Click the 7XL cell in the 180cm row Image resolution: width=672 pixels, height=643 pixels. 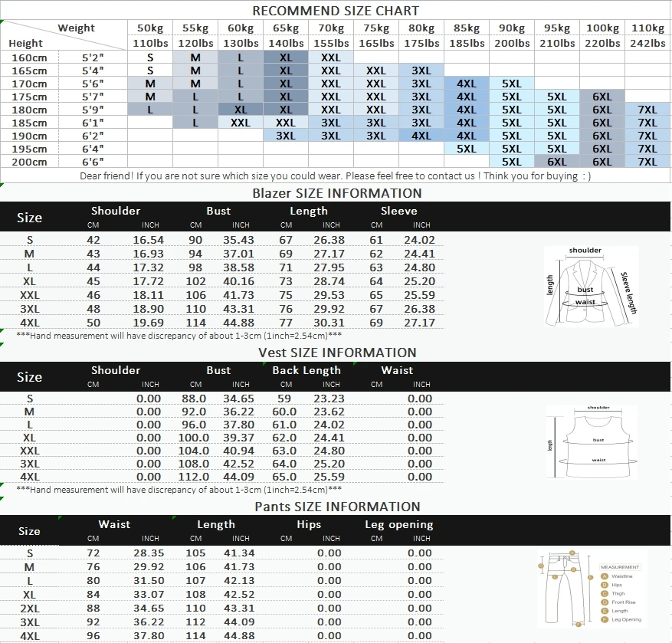point(647,110)
